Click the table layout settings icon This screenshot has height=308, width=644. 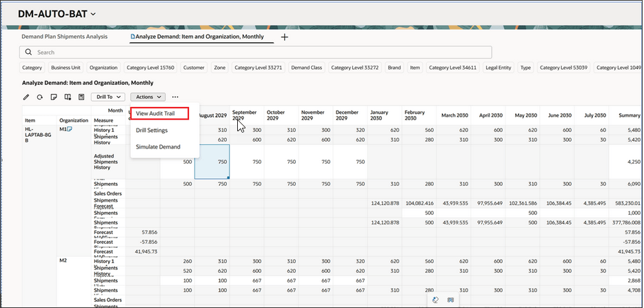pyautogui.click(x=68, y=97)
